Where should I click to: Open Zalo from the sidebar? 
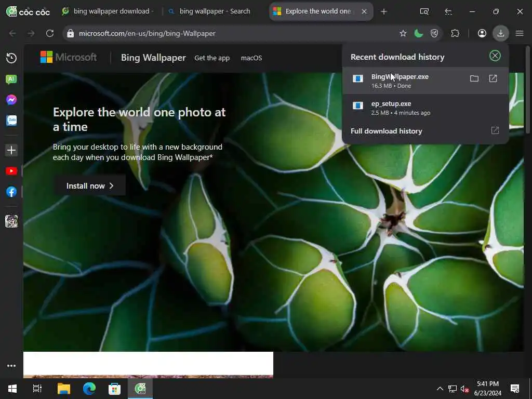[x=11, y=121]
